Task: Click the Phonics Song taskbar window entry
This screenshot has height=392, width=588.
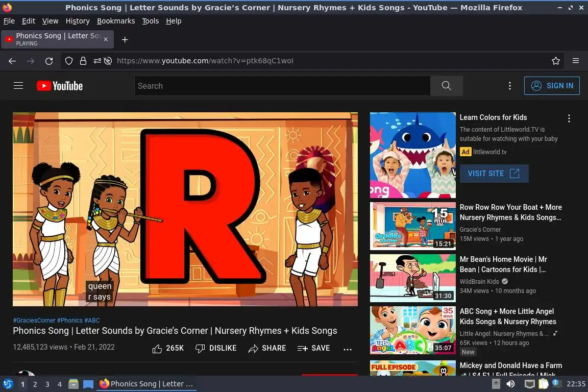Action: pos(146,384)
